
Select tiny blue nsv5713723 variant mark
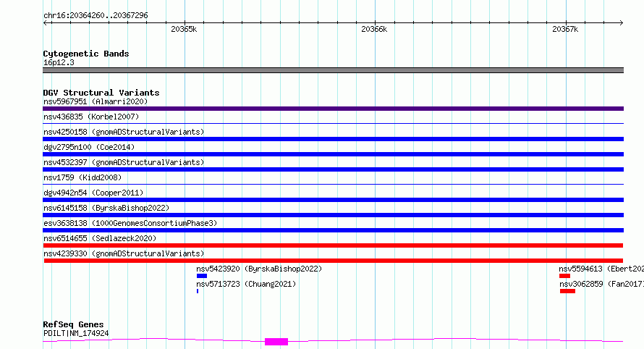click(x=198, y=291)
